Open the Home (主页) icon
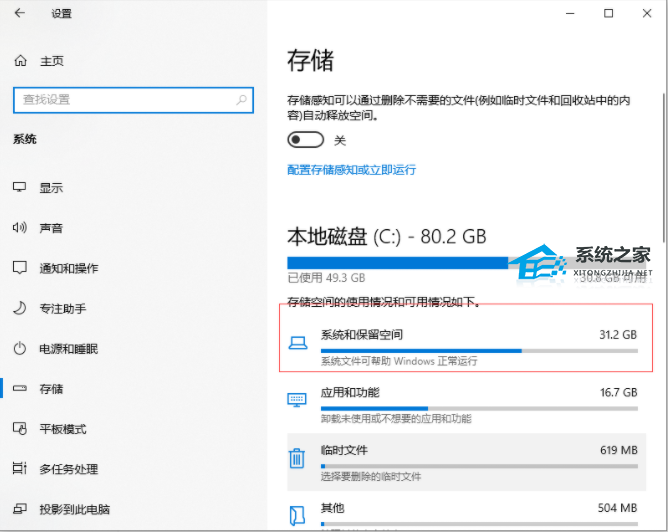Viewport: 668px width, 532px height. click(21, 61)
